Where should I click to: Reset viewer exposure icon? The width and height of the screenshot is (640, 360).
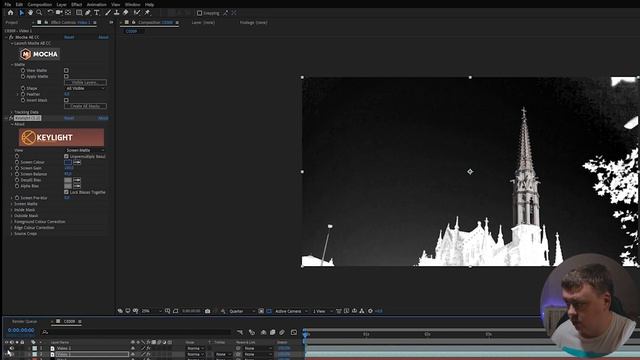370,311
